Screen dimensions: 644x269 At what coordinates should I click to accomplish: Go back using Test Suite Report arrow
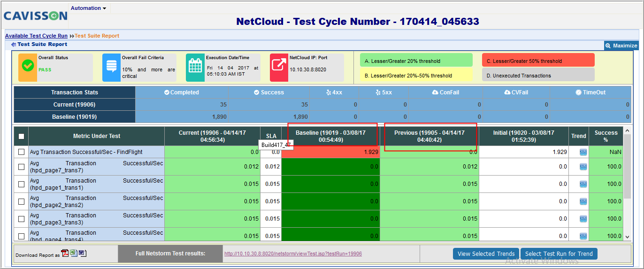tap(14, 45)
